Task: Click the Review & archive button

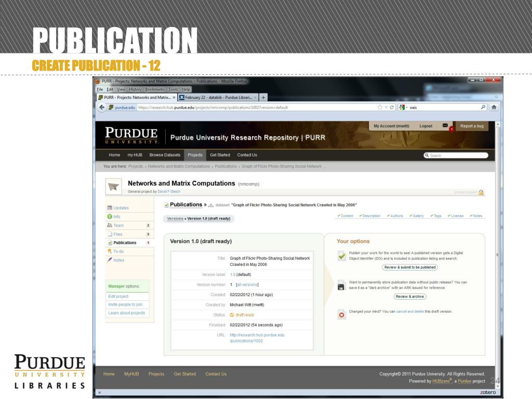Action: click(x=410, y=297)
